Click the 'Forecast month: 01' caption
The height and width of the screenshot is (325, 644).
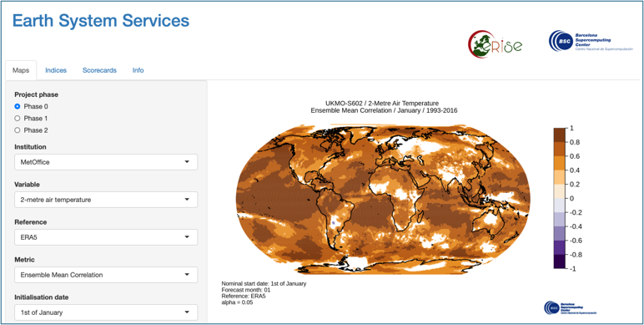[246, 290]
